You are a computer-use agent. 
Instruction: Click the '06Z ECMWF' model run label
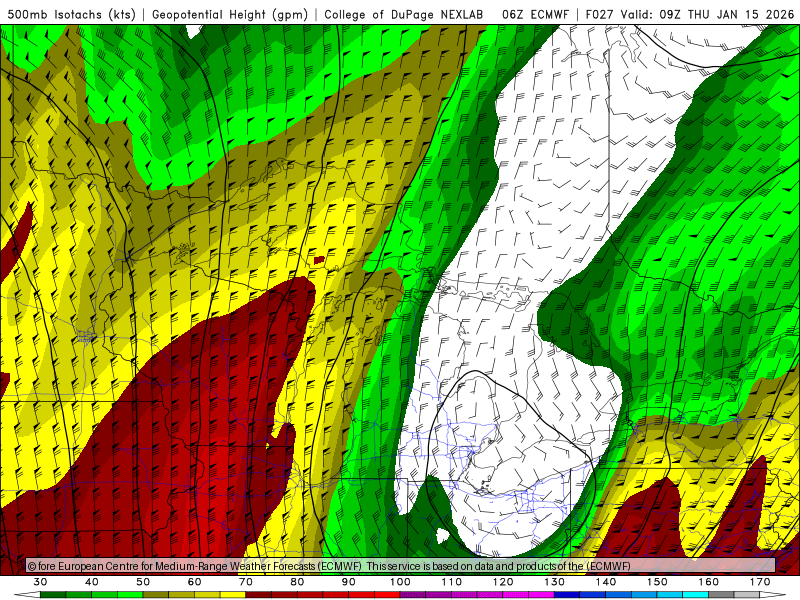coord(535,14)
